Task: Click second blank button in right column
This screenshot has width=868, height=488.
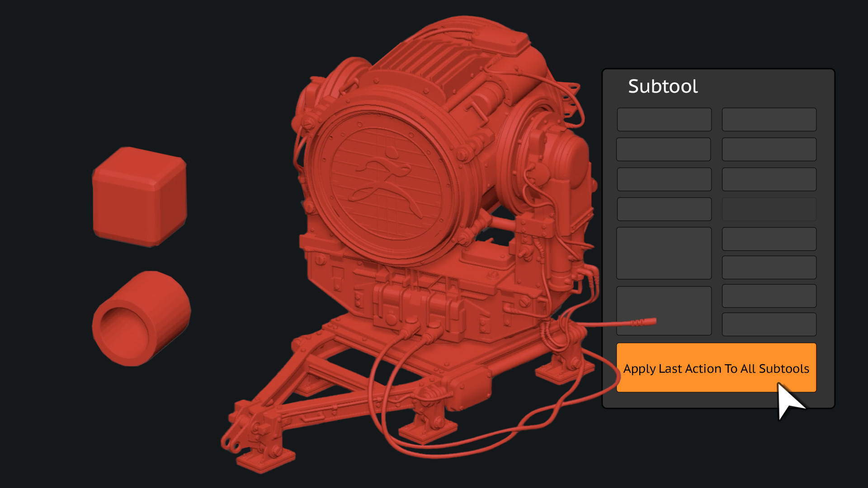Action: pos(769,149)
